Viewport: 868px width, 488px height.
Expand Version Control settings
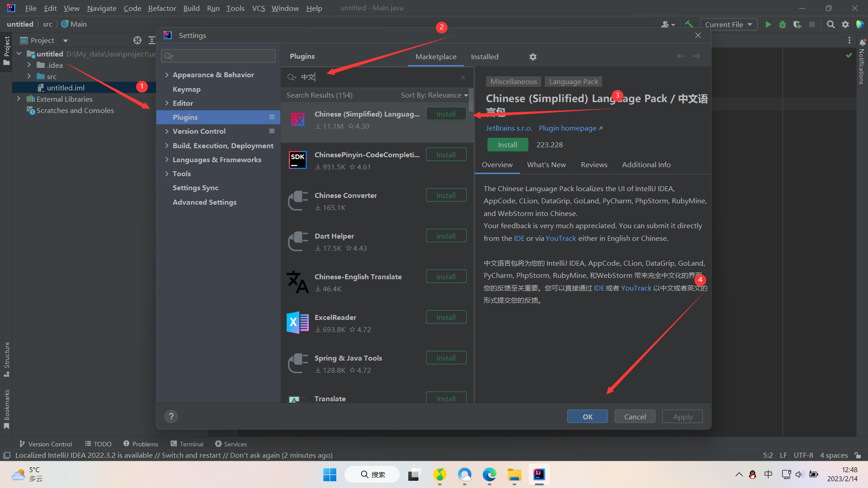[x=167, y=131]
